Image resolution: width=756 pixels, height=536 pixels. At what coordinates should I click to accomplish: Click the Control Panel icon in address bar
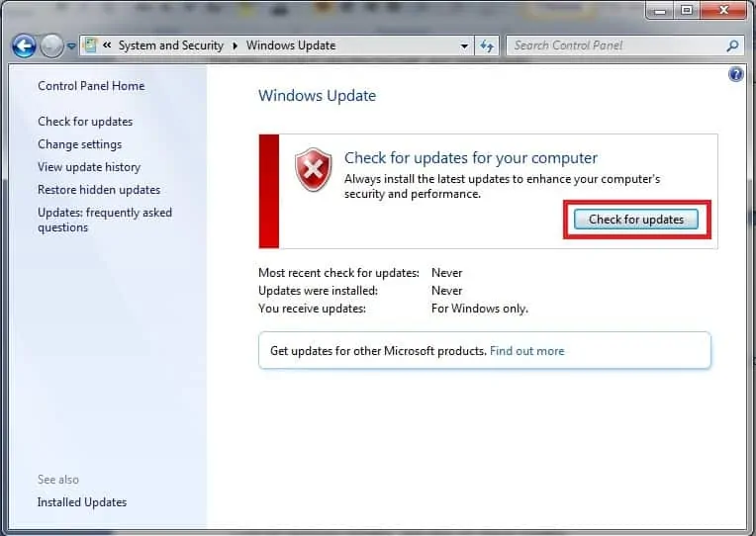[90, 45]
